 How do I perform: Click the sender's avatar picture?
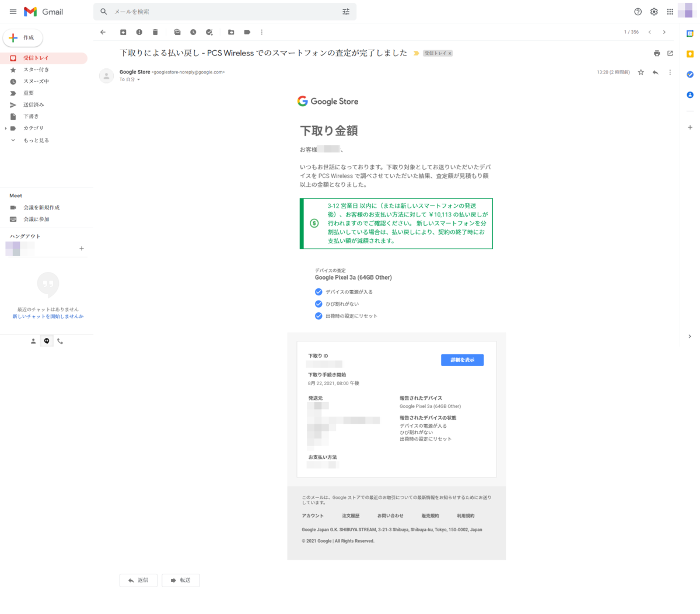106,76
